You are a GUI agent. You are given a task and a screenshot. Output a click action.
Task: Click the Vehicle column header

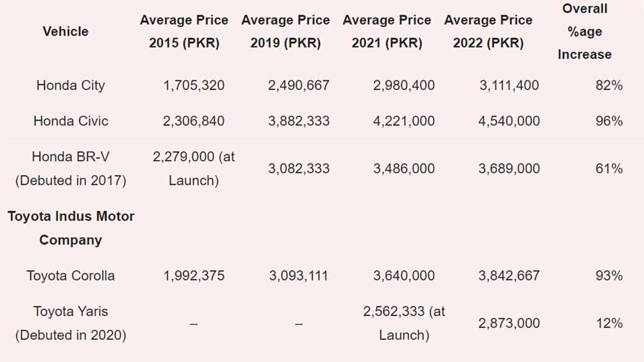pyautogui.click(x=65, y=31)
